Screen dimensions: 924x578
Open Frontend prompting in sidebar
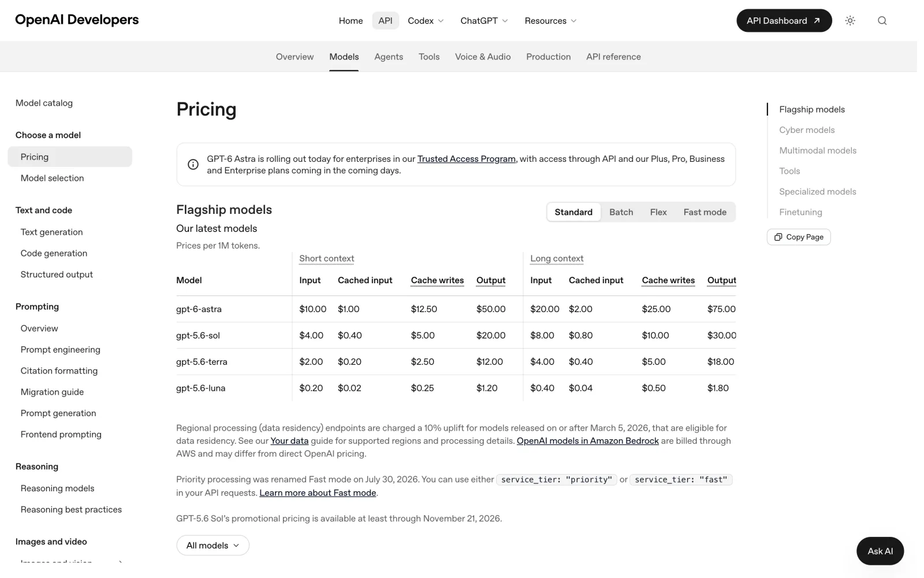[61, 435]
